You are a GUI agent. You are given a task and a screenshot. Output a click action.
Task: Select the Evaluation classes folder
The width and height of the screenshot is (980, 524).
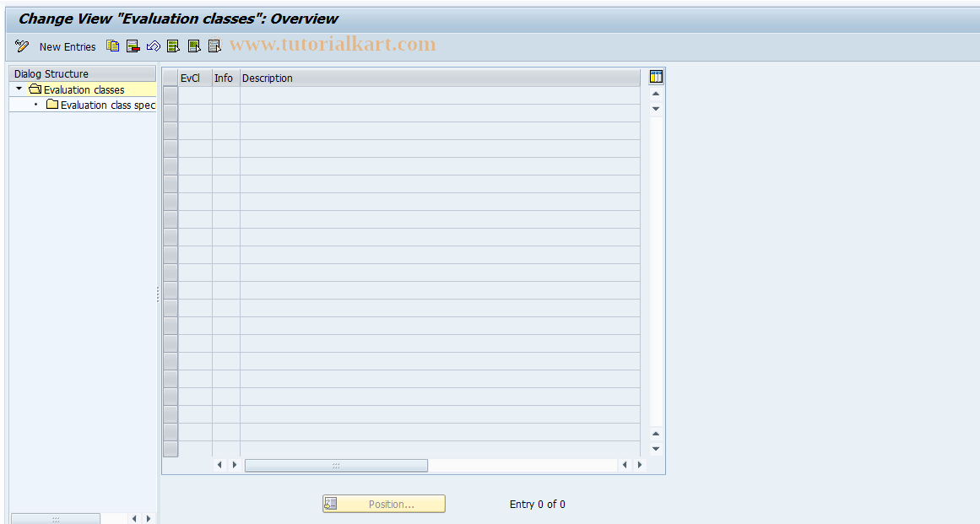pos(77,90)
